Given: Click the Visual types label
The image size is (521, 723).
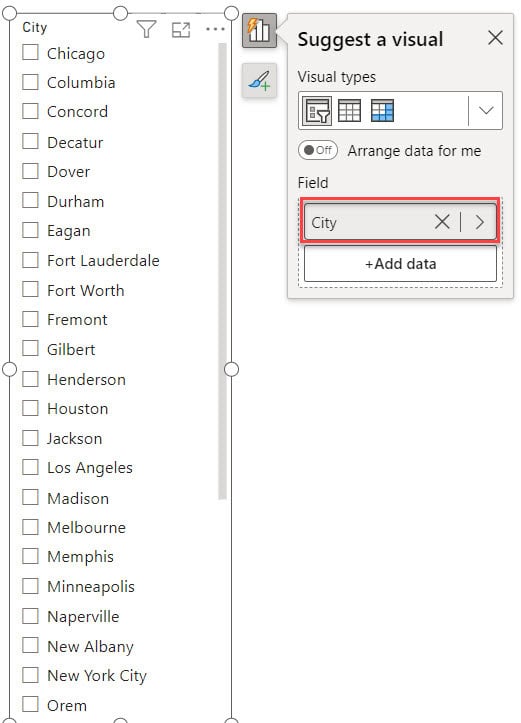Looking at the screenshot, I should point(337,77).
